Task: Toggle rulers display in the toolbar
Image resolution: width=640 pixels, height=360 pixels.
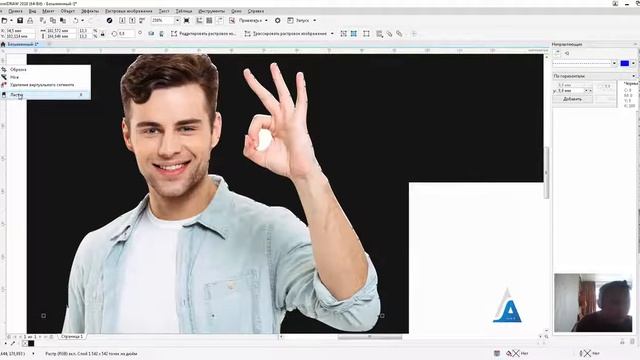Action: coord(199,20)
